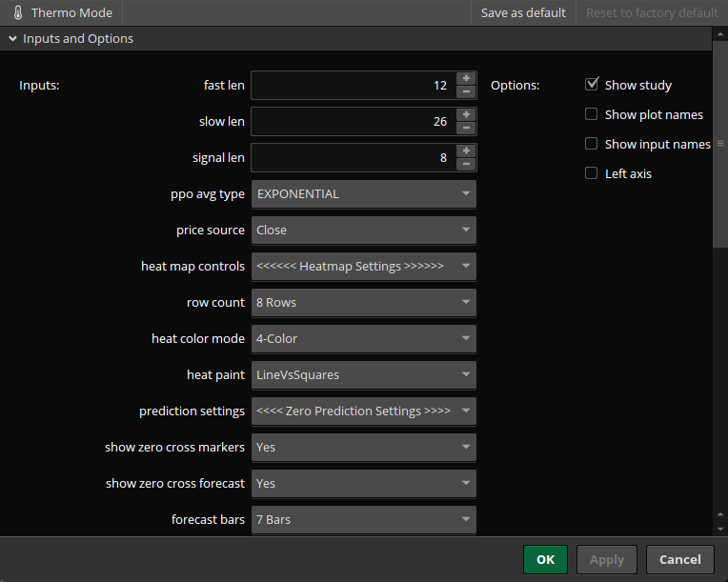Select the Thermo Mode tab
Image resolution: width=728 pixels, height=582 pixels.
pyautogui.click(x=62, y=13)
